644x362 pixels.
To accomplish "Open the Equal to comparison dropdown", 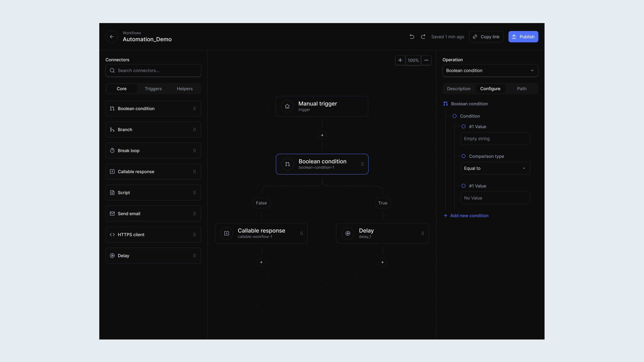I will tap(495, 168).
